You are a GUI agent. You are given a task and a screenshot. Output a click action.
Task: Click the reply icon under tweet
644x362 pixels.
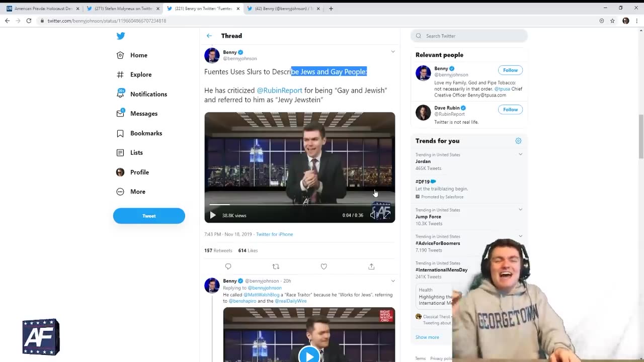(x=228, y=266)
